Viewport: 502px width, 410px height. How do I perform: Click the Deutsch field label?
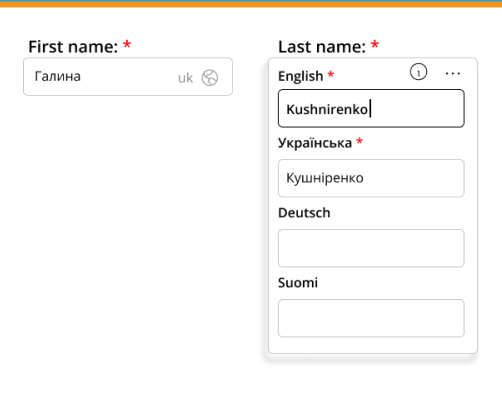(x=304, y=213)
